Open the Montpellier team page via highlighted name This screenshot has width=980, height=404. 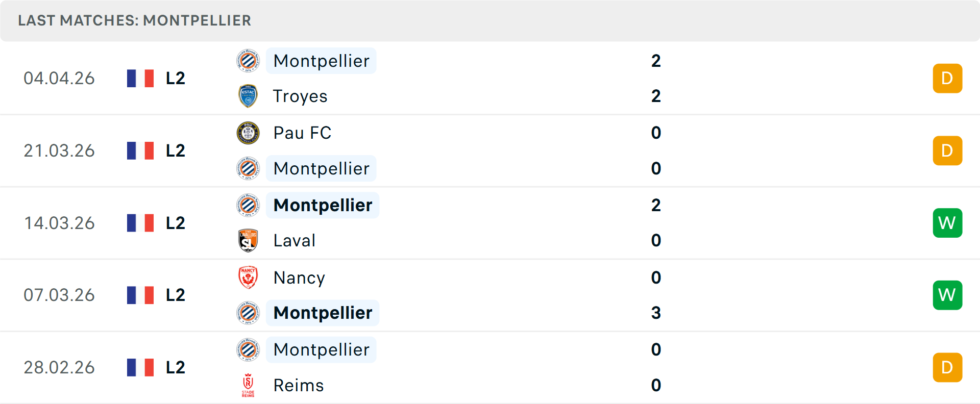321,61
